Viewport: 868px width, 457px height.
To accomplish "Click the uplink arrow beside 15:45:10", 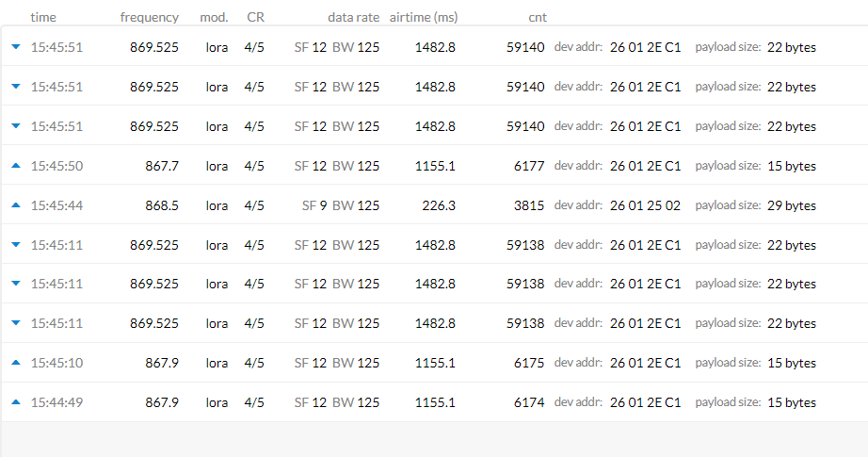I will point(15,363).
